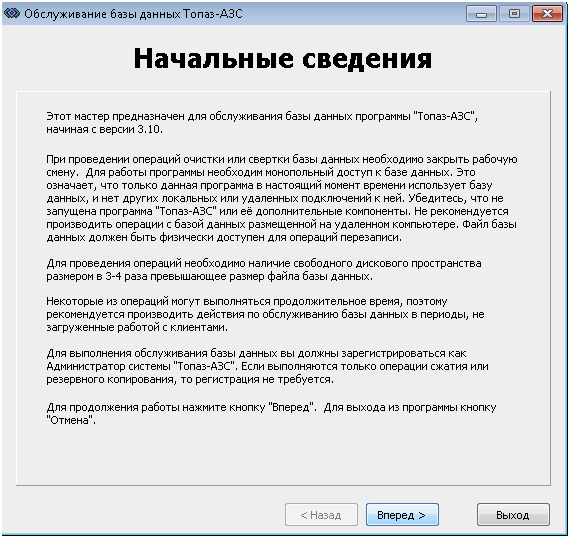This screenshot has width=570, height=538.
Task: Click the version number "3.10" in the text
Action: coord(149,129)
